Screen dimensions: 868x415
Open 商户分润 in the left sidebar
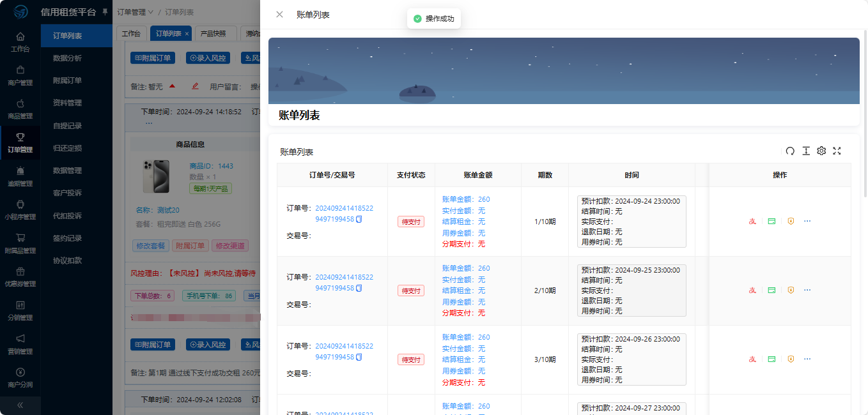20,377
